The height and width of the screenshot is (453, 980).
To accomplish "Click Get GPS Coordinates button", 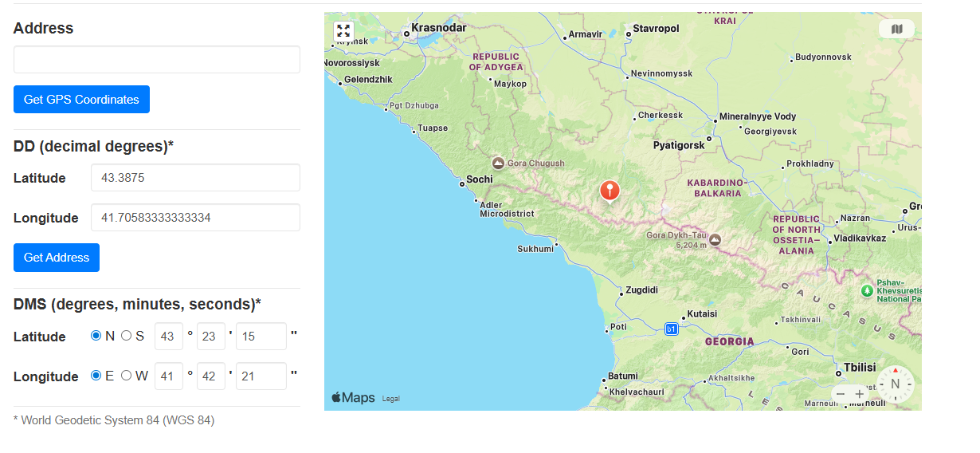I will [x=81, y=99].
